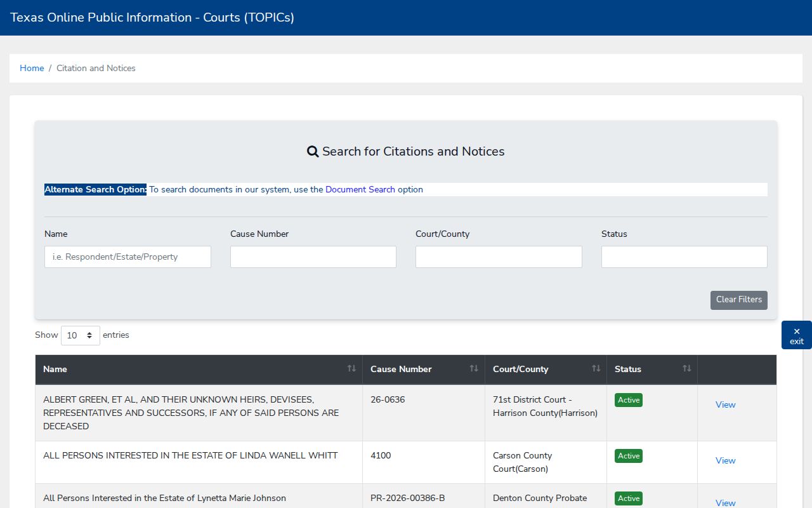Screen dimensions: 812x508
Task: Click the Alternate Search Option label
Action: pyautogui.click(x=95, y=189)
